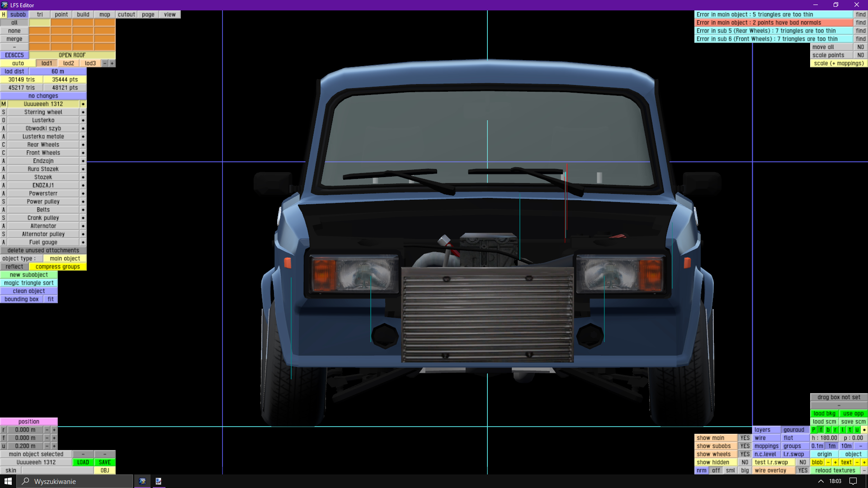Select the Alternator subobject in list
Screen dimensions: 868x488
43,226
